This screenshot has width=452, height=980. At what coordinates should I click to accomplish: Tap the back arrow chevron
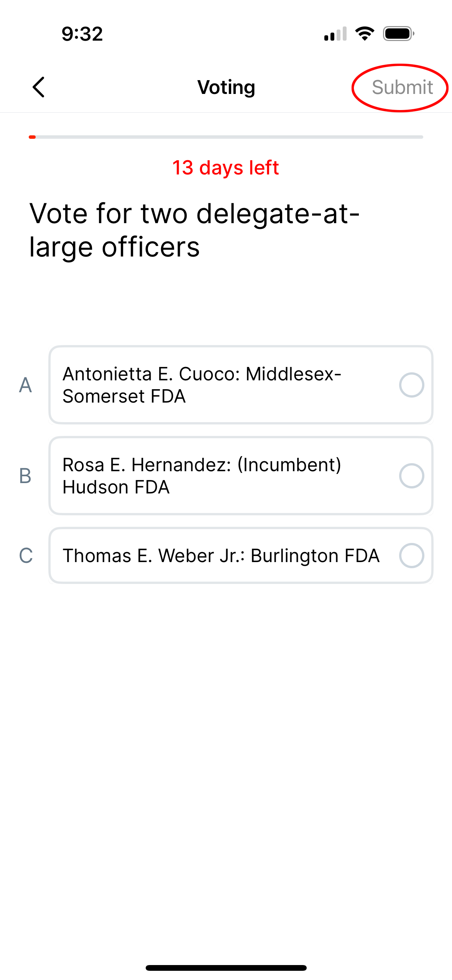click(38, 87)
